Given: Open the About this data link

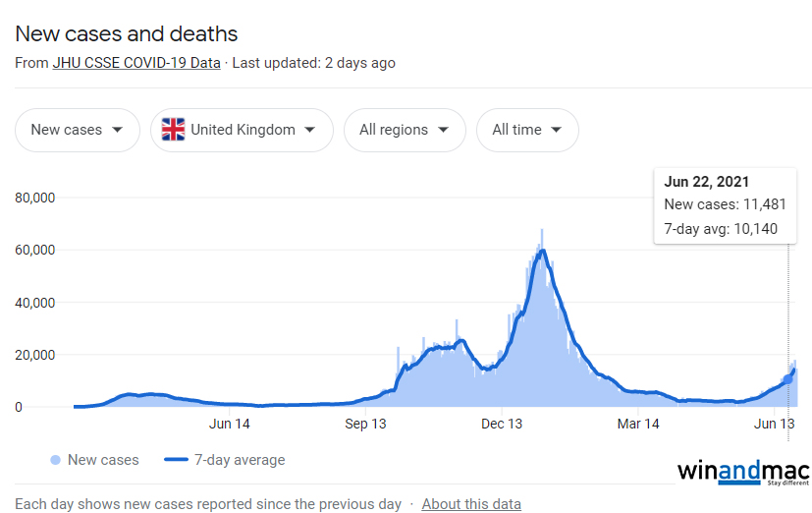Looking at the screenshot, I should click(471, 504).
